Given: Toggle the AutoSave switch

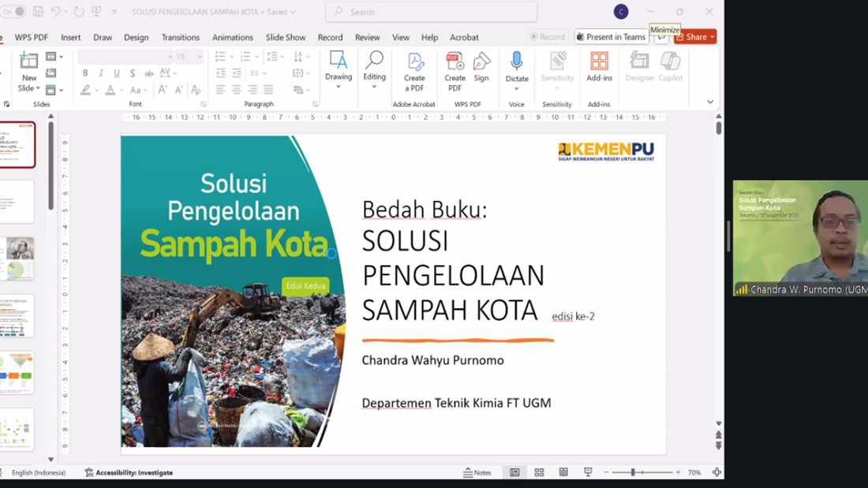Looking at the screenshot, I should 13,11.
